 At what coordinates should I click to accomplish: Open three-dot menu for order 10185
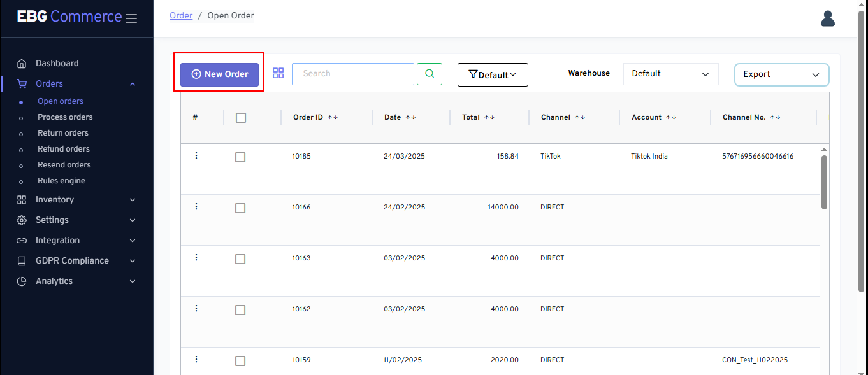pos(196,156)
